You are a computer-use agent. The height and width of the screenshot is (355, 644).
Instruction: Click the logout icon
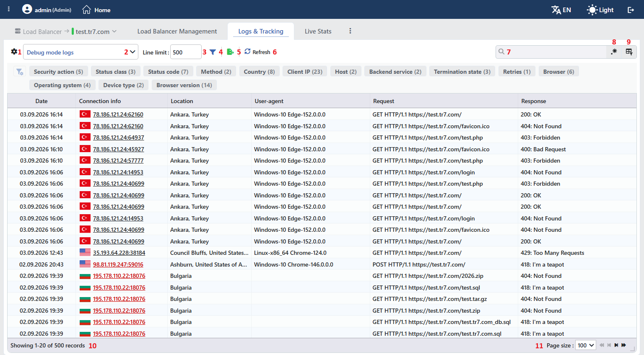631,10
